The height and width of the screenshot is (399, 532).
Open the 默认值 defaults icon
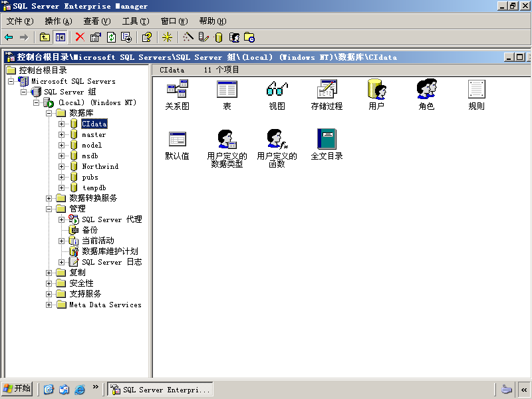177,145
